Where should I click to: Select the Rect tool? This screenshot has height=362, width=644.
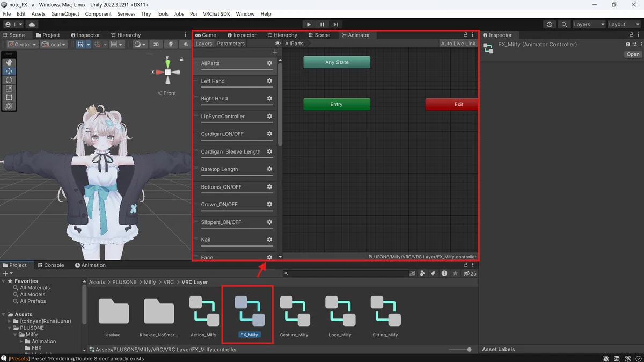(x=9, y=97)
